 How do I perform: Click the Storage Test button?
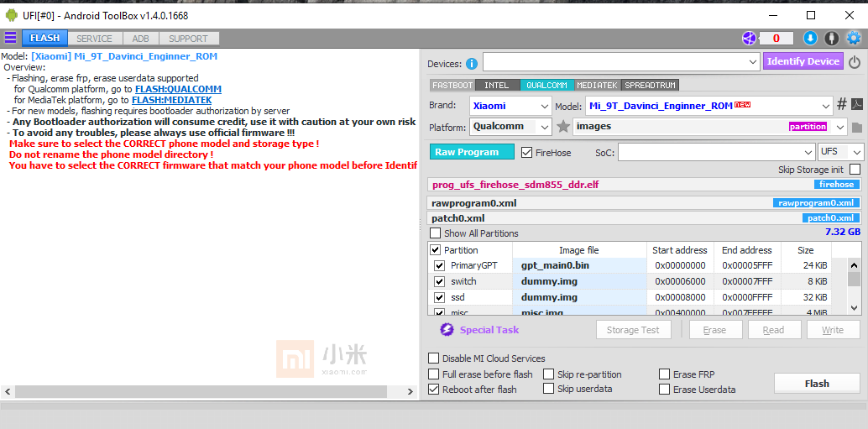(x=633, y=330)
